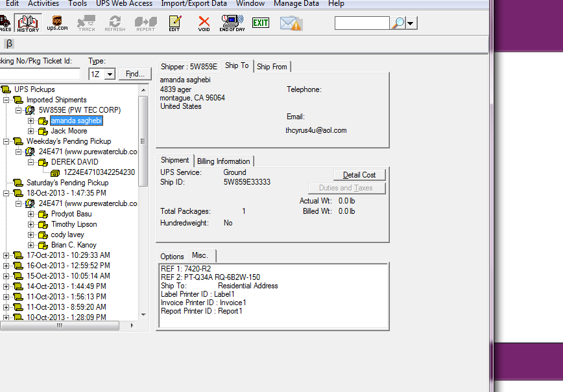Select UPS Pickups root folder icon
The width and height of the screenshot is (563, 392).
[x=6, y=89]
